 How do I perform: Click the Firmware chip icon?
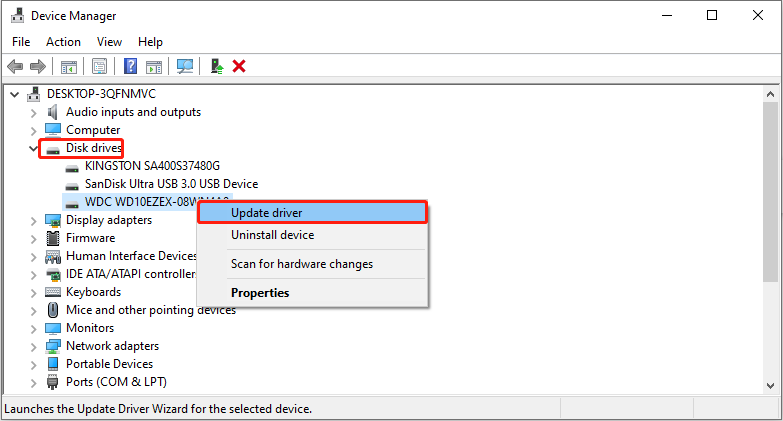tap(53, 238)
